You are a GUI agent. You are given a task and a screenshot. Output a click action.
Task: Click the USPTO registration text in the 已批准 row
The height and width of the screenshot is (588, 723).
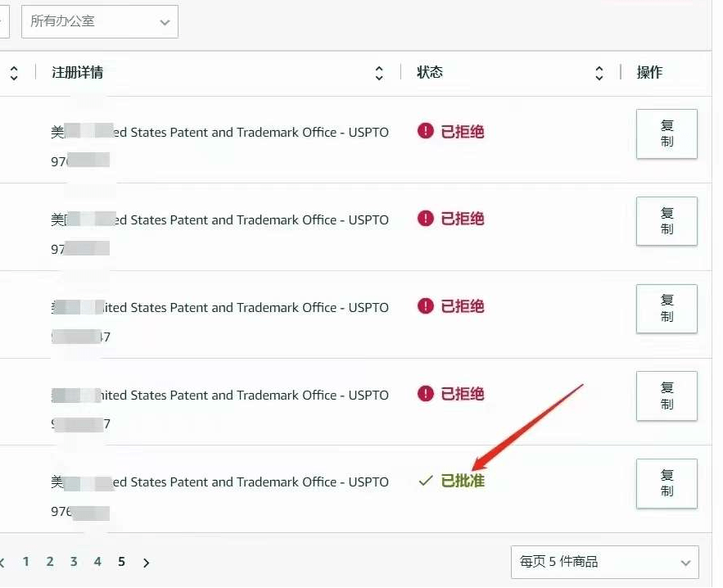pyautogui.click(x=220, y=482)
